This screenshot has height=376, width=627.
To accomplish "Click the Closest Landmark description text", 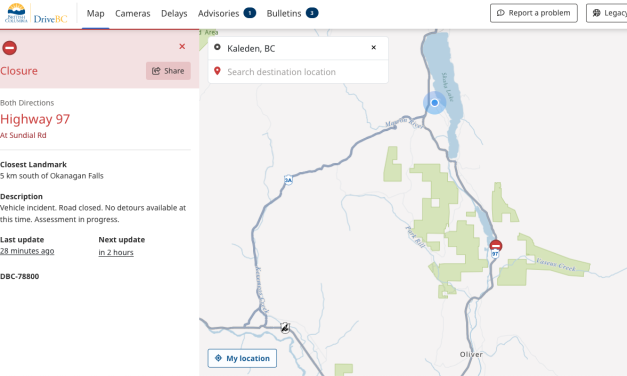I will [x=52, y=176].
